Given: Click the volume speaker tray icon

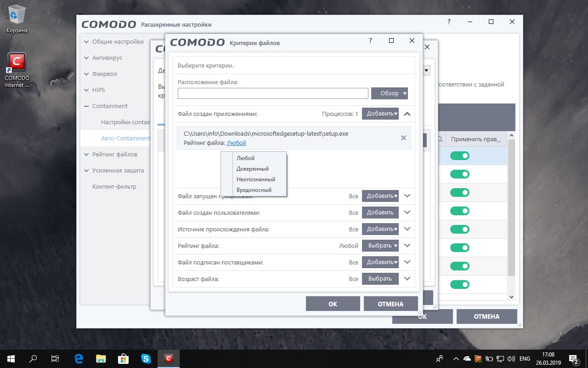Looking at the screenshot, I should [511, 358].
